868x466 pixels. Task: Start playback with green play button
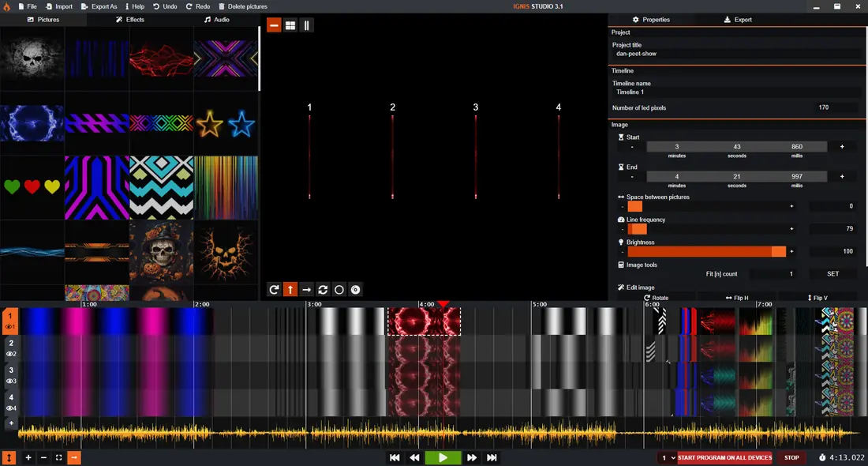443,457
